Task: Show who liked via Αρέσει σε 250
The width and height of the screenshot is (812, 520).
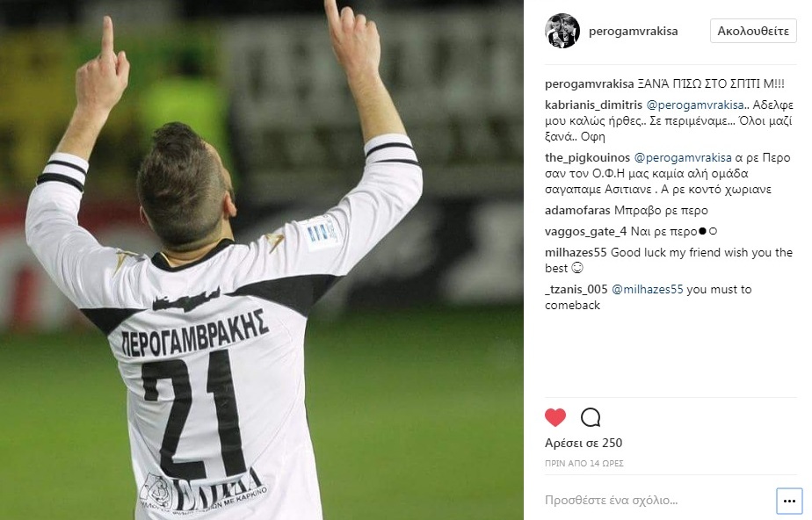Action: pyautogui.click(x=584, y=443)
